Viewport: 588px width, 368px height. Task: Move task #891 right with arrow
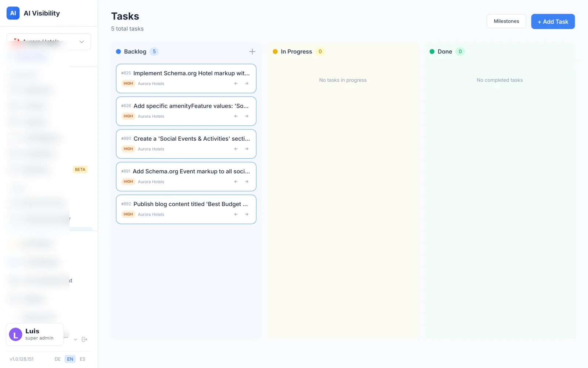click(247, 182)
